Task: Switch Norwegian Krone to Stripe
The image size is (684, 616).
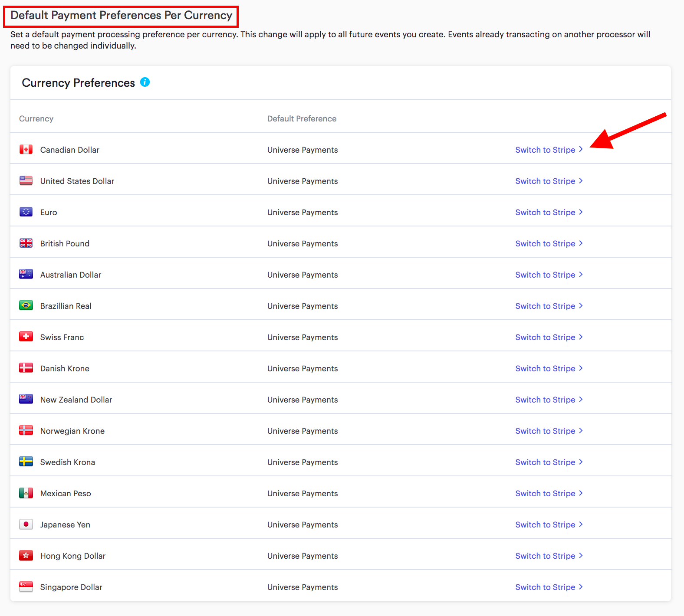Action: click(x=549, y=431)
